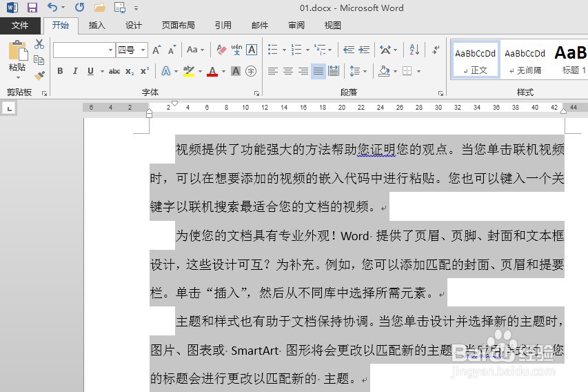Apply paragraph shading with the paint bucket
This screenshot has height=392, width=588.
384,71
